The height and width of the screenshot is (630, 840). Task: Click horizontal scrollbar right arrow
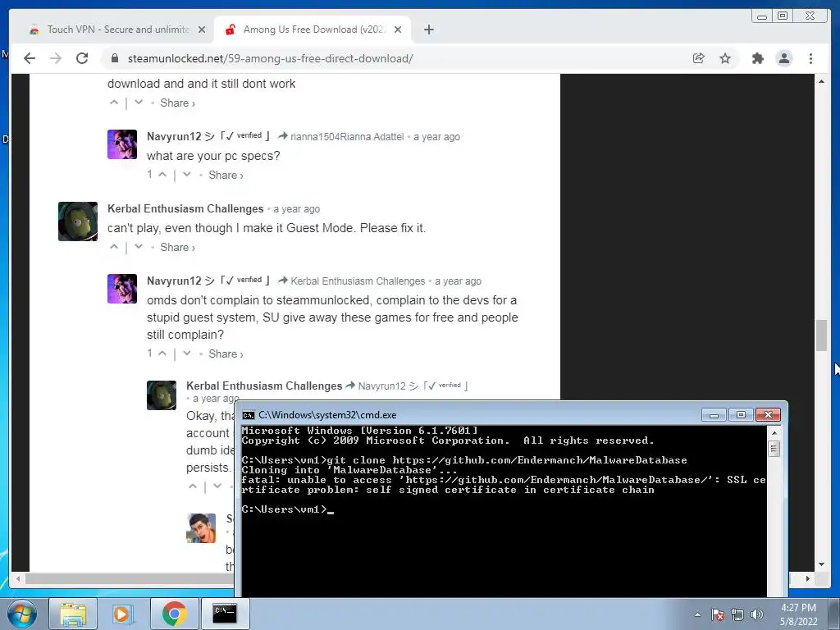(x=808, y=578)
